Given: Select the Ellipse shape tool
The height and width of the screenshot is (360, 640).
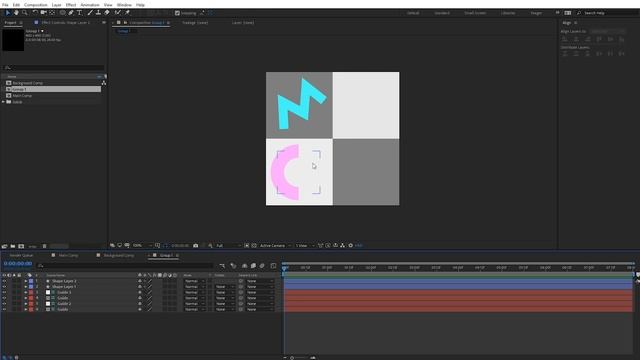Looking at the screenshot, I should (x=62, y=13).
